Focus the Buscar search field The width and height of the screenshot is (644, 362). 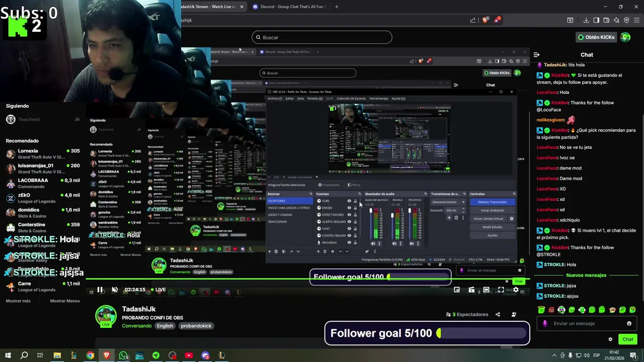click(322, 37)
